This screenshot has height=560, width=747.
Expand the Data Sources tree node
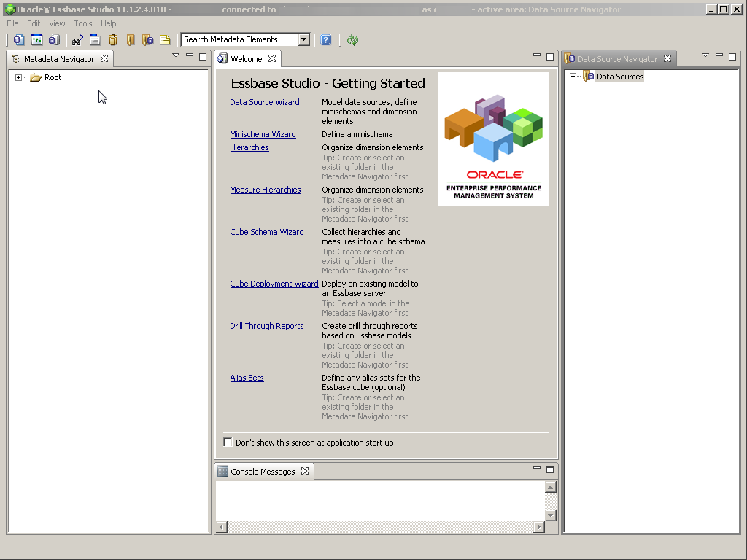(x=573, y=76)
